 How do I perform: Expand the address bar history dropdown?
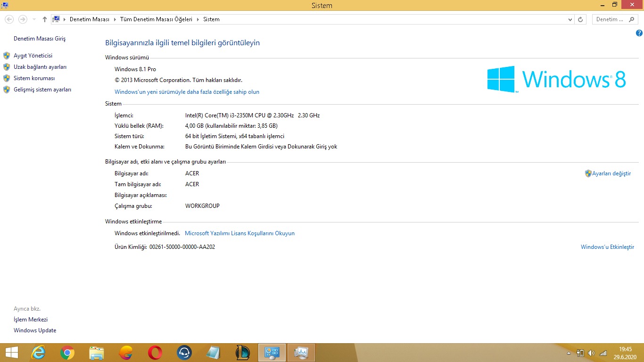tap(570, 19)
